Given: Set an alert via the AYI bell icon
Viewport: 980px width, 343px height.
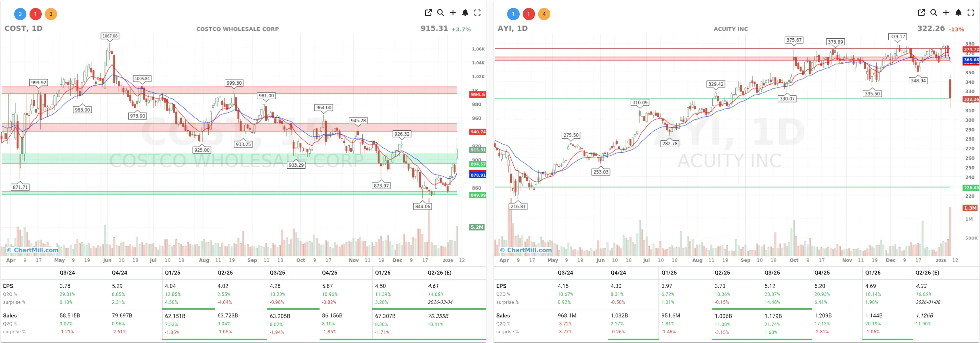Looking at the screenshot, I should pyautogui.click(x=959, y=12).
